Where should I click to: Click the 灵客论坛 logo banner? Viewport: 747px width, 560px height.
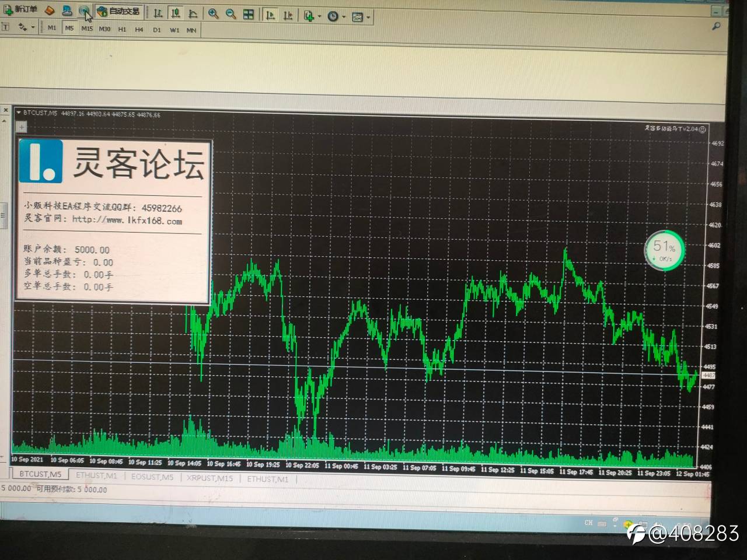pos(113,162)
